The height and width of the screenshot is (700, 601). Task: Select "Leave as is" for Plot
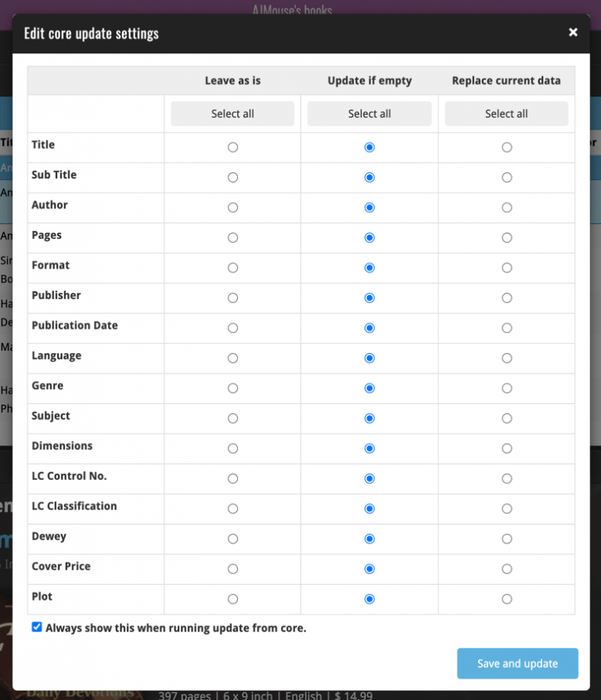pos(232,598)
